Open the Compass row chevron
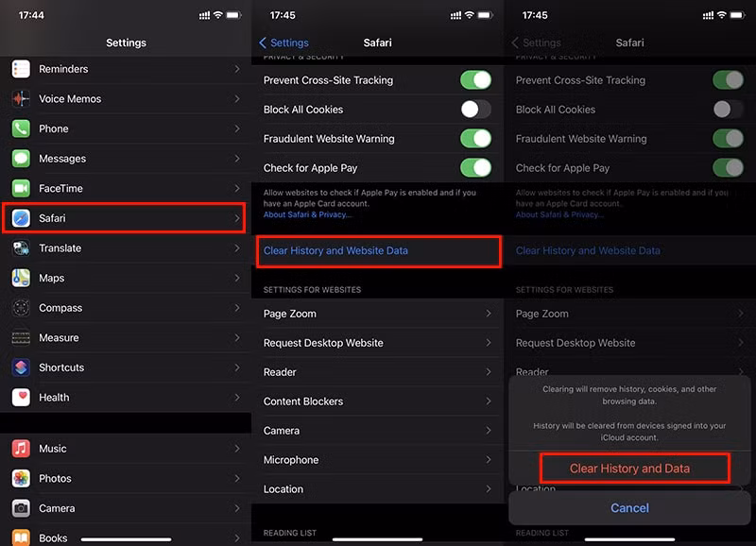The image size is (756, 546). 237,308
